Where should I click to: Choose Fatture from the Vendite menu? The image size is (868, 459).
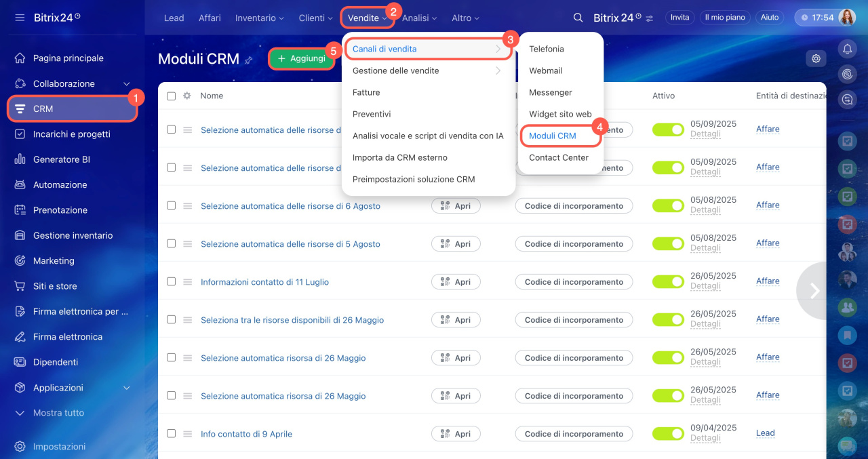[366, 92]
